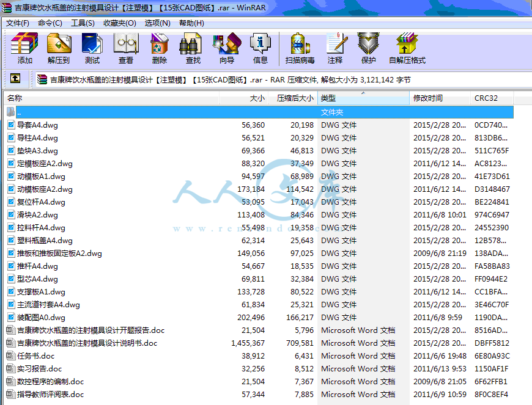Viewport: 532px width, 405px height.
Task: Open the 选项(N) menu
Action: point(157,23)
